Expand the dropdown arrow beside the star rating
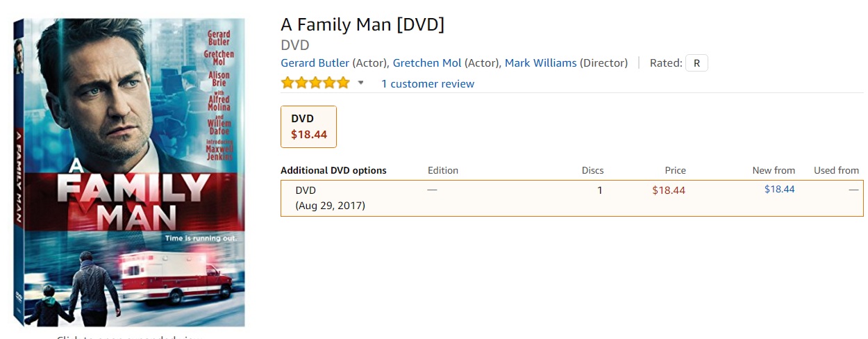Image resolution: width=868 pixels, height=339 pixels. (x=360, y=83)
